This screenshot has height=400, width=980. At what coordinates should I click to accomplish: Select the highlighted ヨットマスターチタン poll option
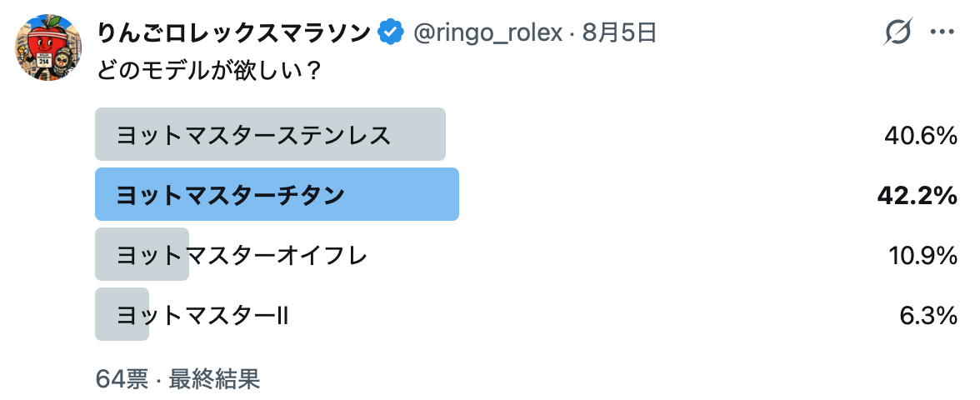click(527, 194)
